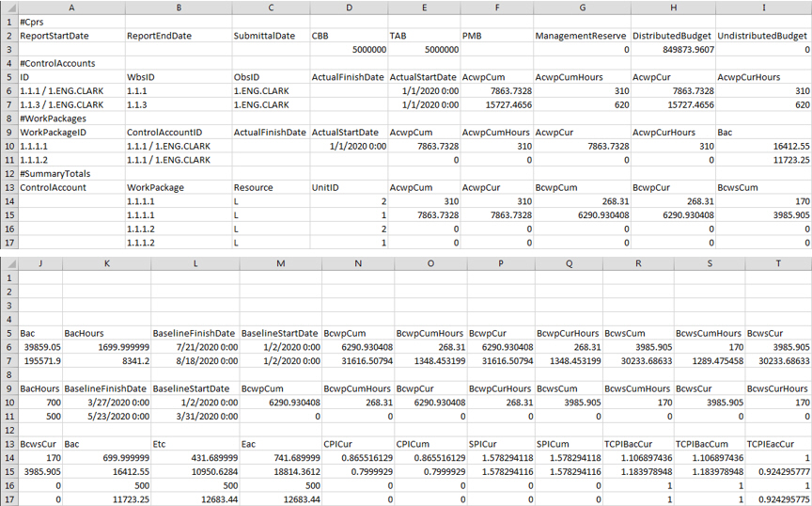Select the Etc value 10950.6284

(x=195, y=471)
